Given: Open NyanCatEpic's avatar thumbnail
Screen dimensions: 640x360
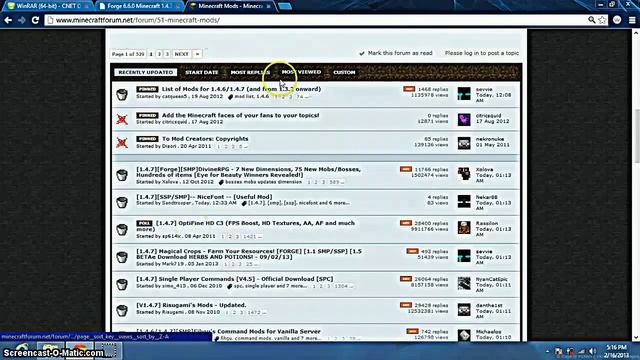Looking at the screenshot, I should pyautogui.click(x=464, y=283).
